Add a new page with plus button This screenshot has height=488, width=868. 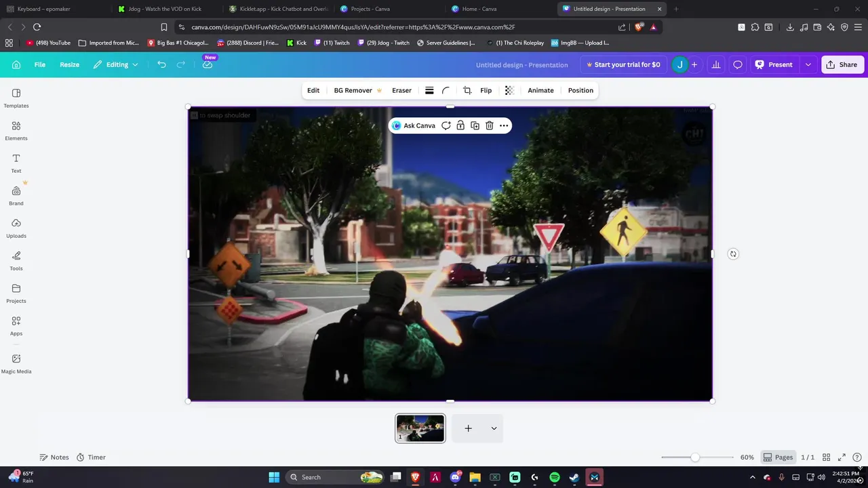(468, 428)
